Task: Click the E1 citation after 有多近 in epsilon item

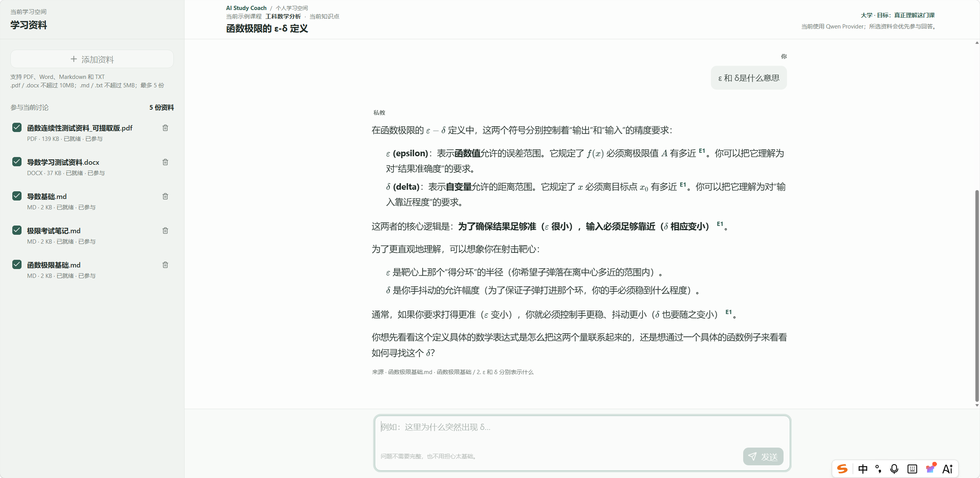Action: click(702, 151)
